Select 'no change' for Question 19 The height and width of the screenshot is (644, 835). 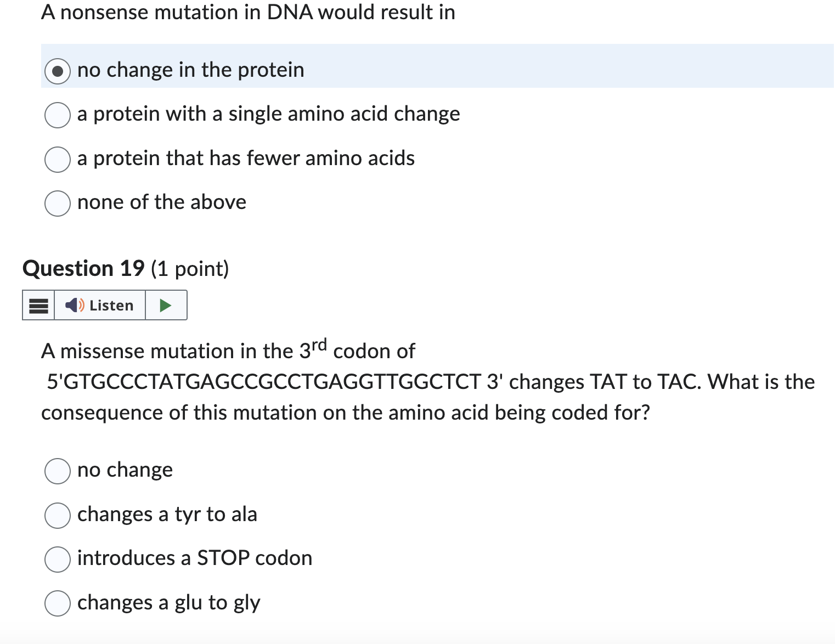tap(57, 471)
